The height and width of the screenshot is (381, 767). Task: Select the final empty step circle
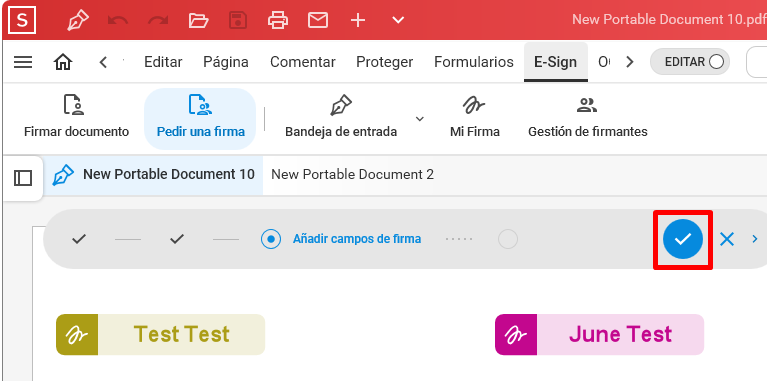(508, 239)
